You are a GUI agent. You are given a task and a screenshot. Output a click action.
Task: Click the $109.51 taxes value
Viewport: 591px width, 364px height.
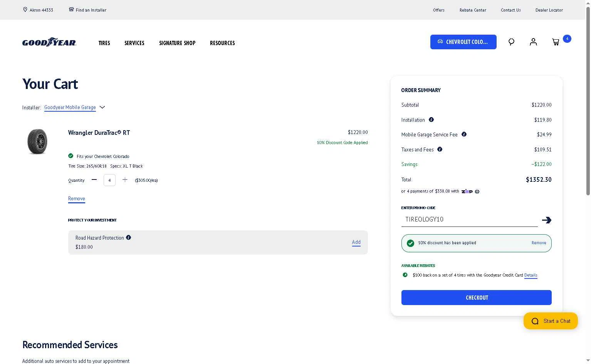[x=543, y=149]
